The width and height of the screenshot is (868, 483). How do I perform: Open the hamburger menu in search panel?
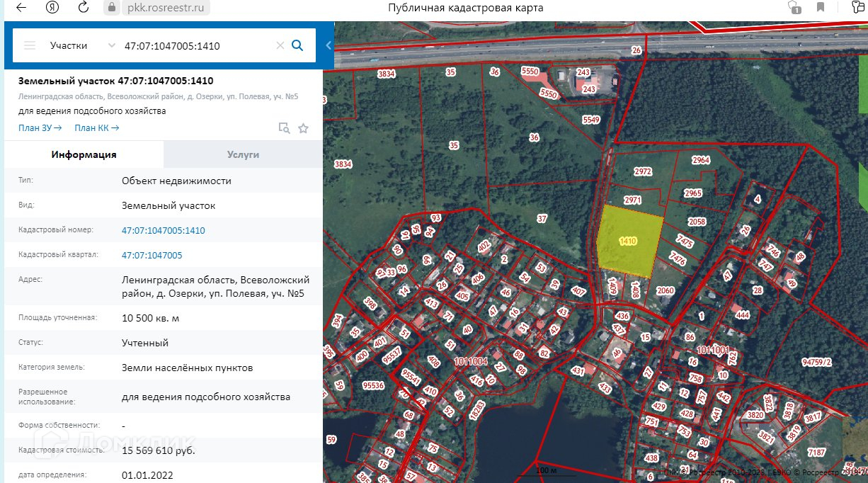(x=30, y=45)
